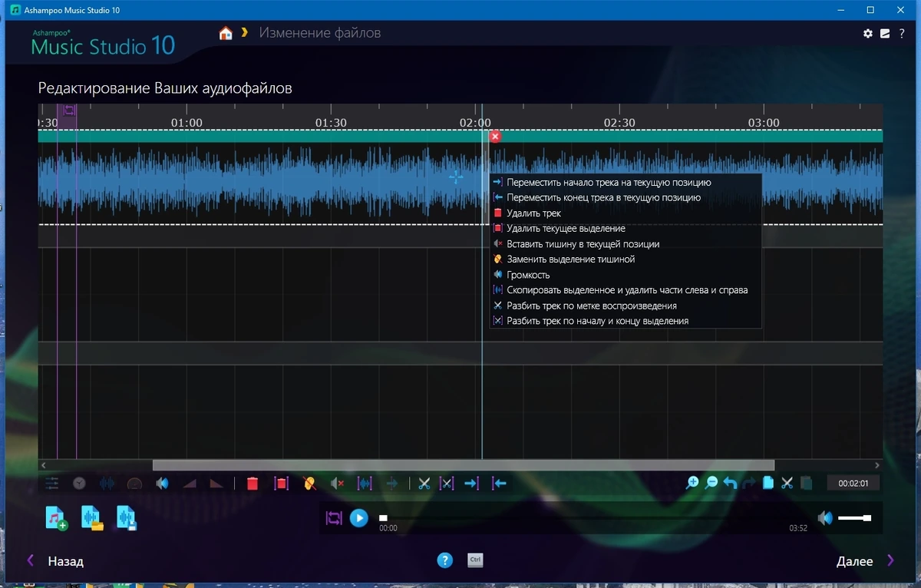Open volume adjustment speaker tool in toolbar
Screen dimensions: 921x588
tap(162, 484)
